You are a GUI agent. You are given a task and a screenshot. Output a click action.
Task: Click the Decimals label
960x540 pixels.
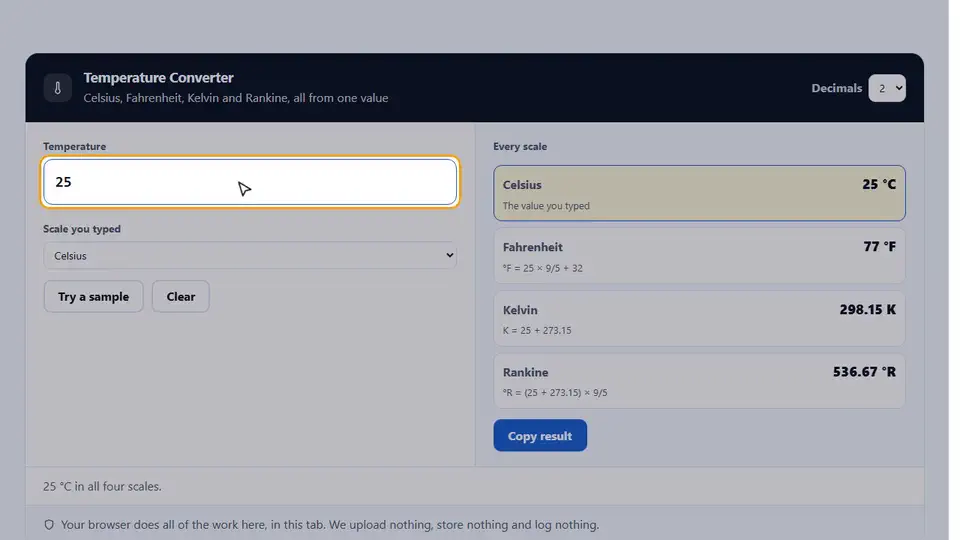pyautogui.click(x=836, y=88)
